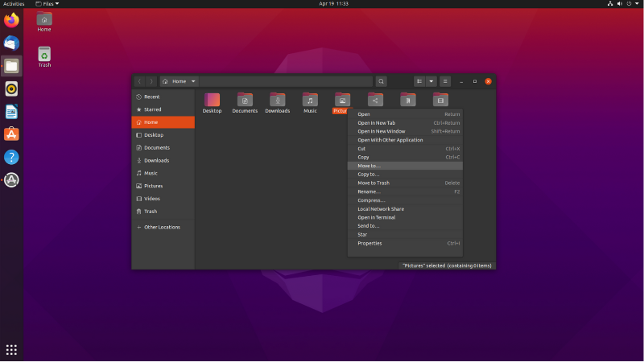The width and height of the screenshot is (644, 362).
Task: Click Open in Terminal menu entry
Action: tap(376, 217)
